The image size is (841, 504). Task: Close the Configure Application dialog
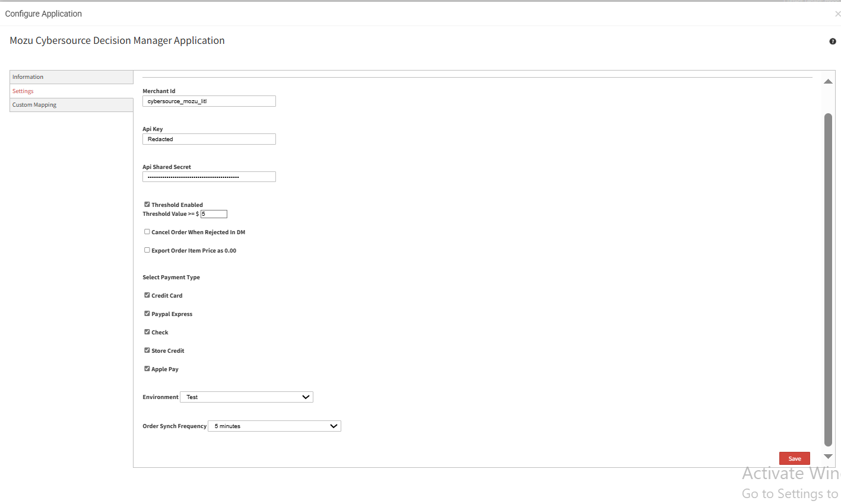coord(837,13)
